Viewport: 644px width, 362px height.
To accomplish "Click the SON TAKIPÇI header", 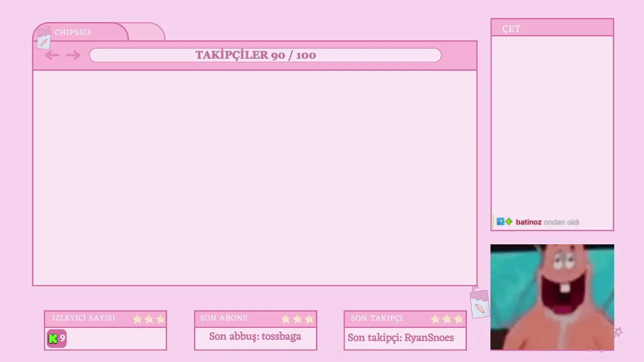I will tap(405, 319).
